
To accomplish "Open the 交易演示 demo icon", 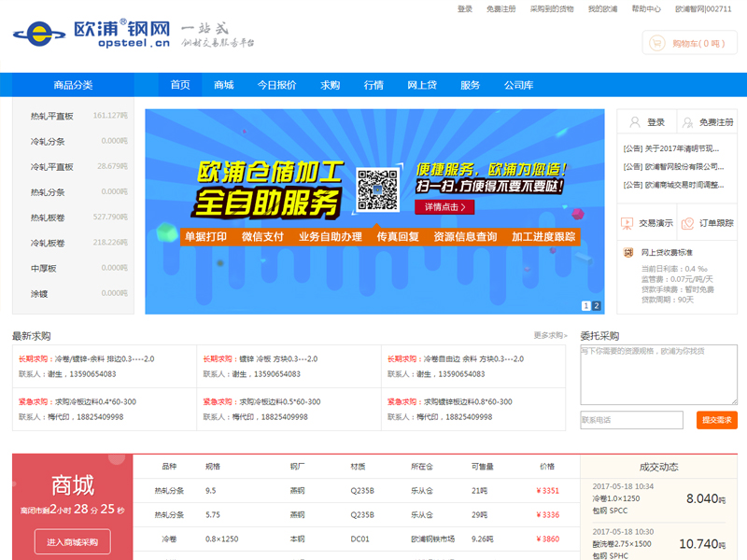I will click(627, 223).
